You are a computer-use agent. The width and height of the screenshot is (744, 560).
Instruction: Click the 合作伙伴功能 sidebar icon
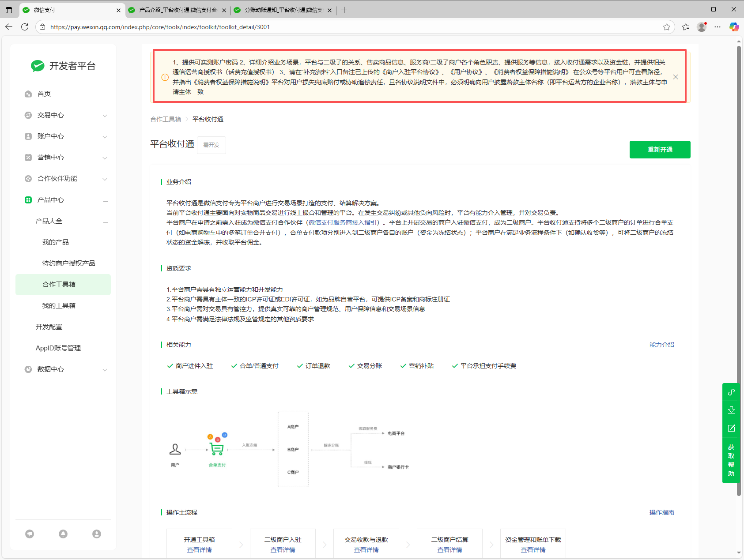click(28, 179)
